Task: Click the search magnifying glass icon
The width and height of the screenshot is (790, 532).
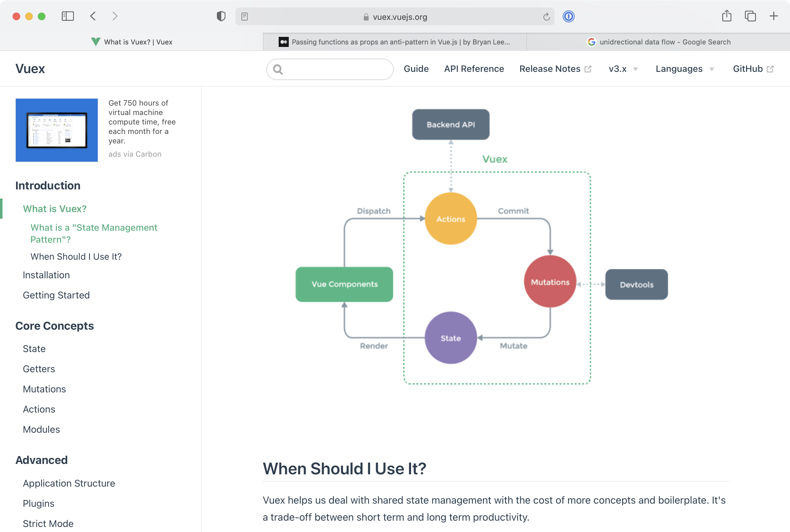Action: click(278, 69)
